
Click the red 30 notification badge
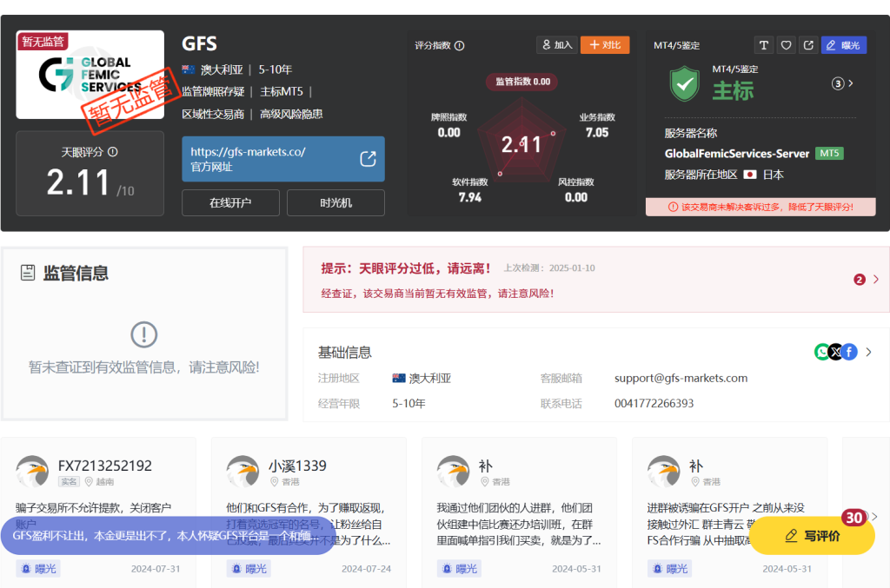click(x=854, y=518)
